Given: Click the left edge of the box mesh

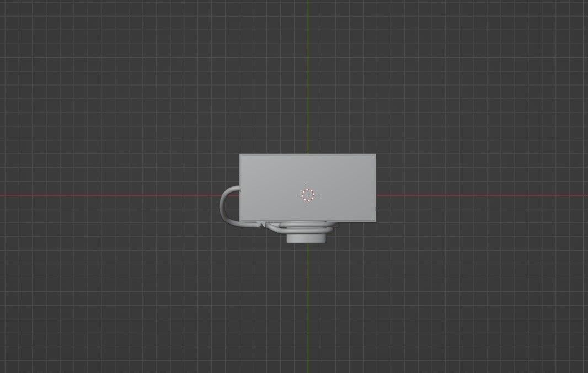Looking at the screenshot, I should [x=240, y=188].
